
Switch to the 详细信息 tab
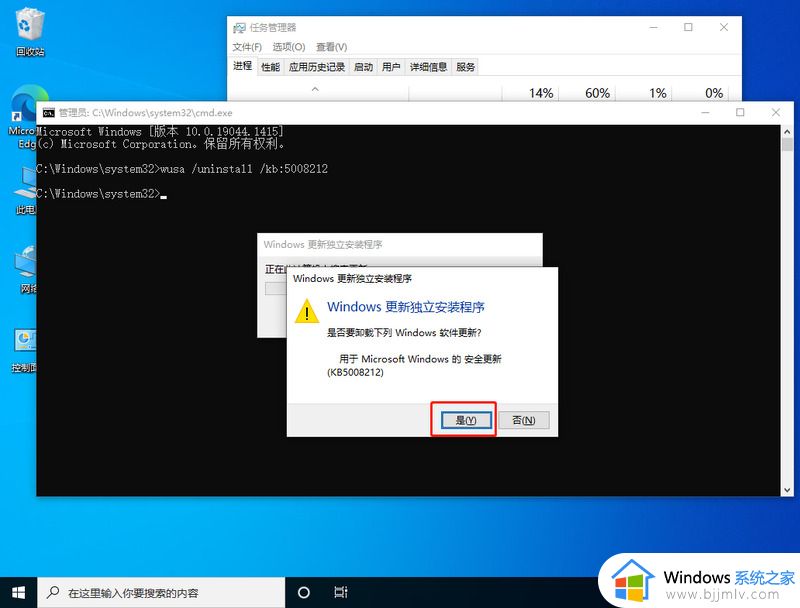[x=428, y=67]
